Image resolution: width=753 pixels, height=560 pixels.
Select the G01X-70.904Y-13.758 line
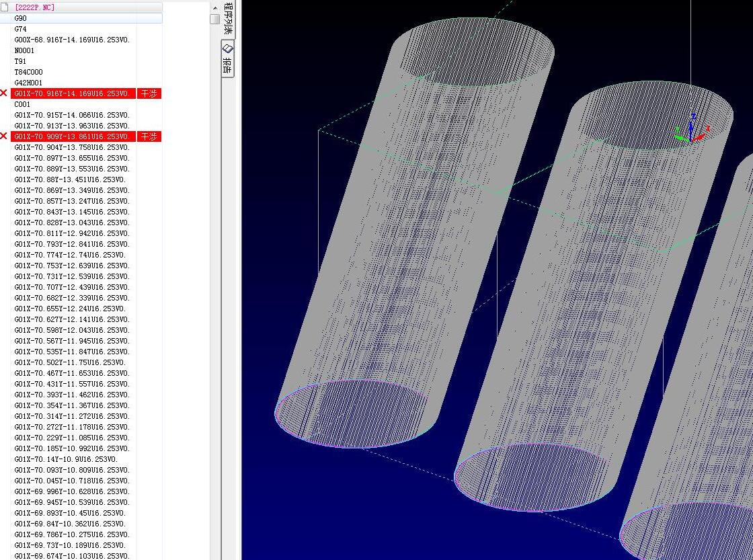coord(72,147)
